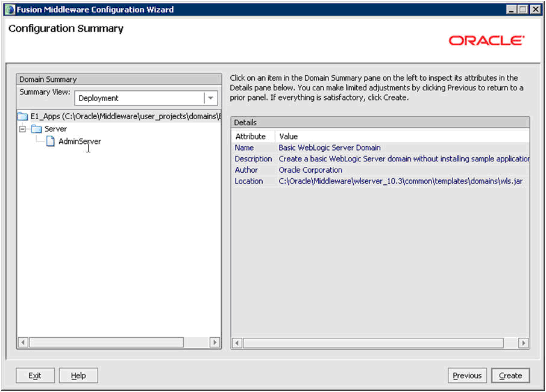Click the Oracle logo
Image resolution: width=546 pixels, height=392 pixels.
coord(486,41)
